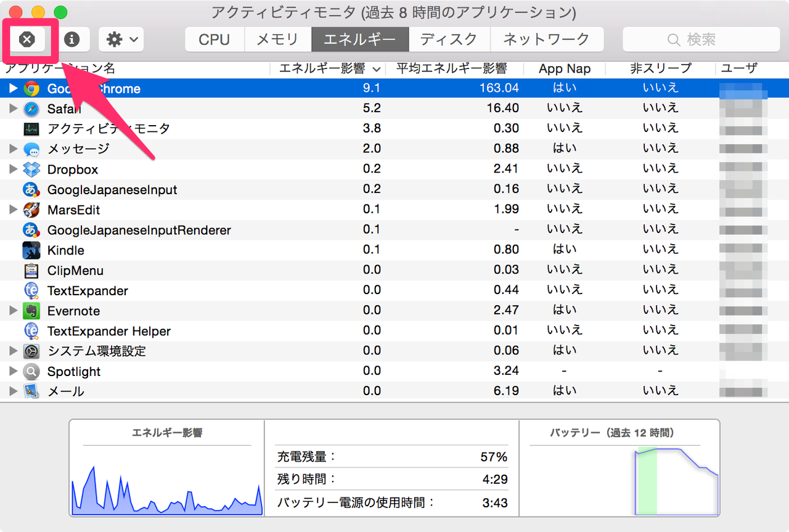Sort by ユーザ column header
Image resolution: width=789 pixels, height=532 pixels.
(x=738, y=68)
